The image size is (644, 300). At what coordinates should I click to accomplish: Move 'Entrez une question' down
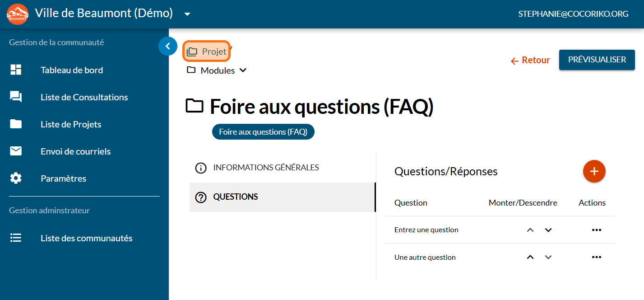click(548, 230)
